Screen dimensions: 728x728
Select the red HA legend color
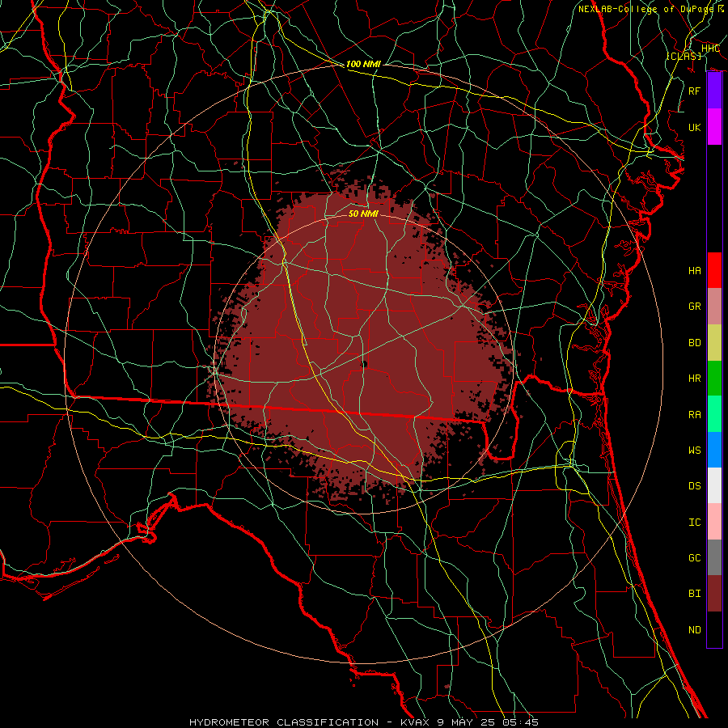(x=714, y=270)
